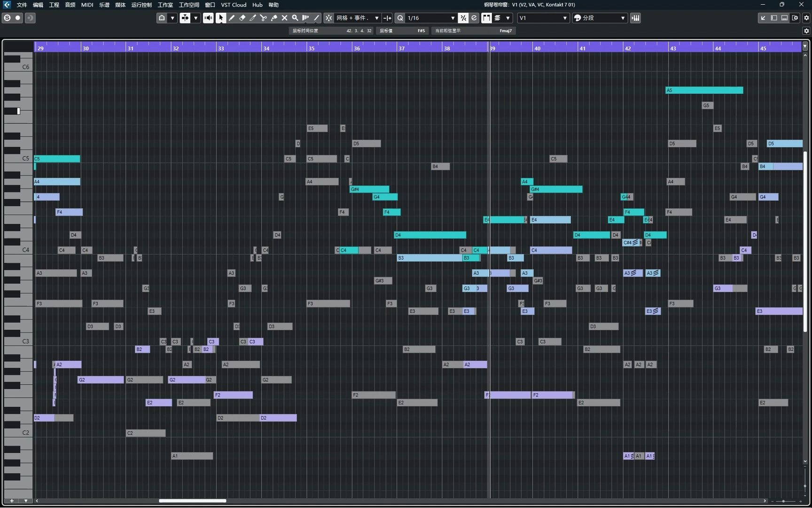Open the V1 active part dropdown
Image resolution: width=812 pixels, height=508 pixels.
click(543, 18)
